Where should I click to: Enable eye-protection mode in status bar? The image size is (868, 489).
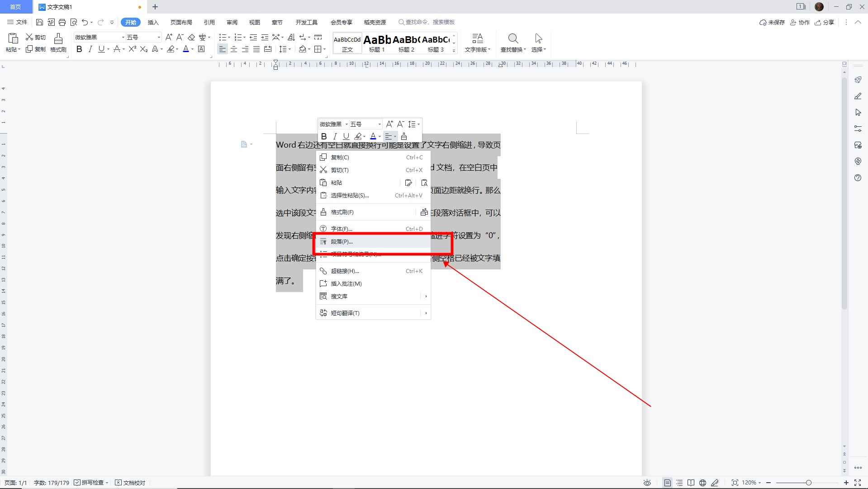(x=647, y=482)
